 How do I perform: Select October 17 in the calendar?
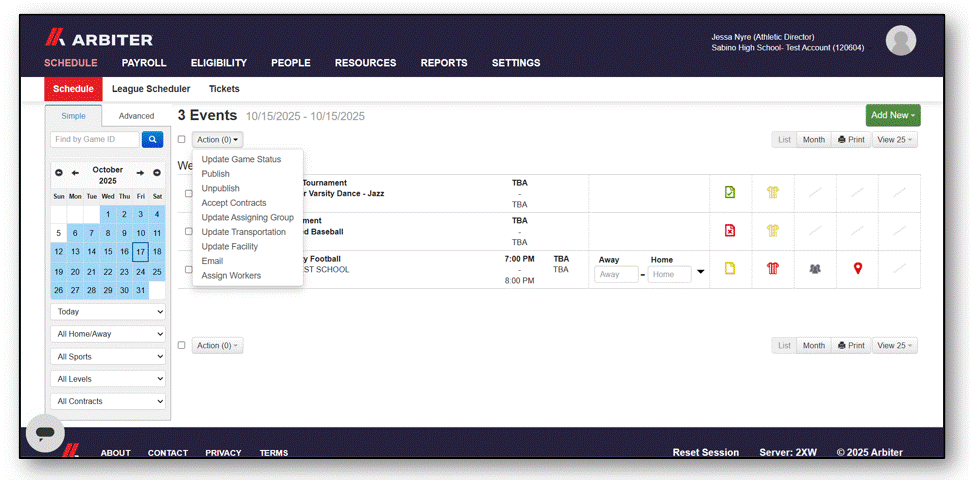click(140, 252)
